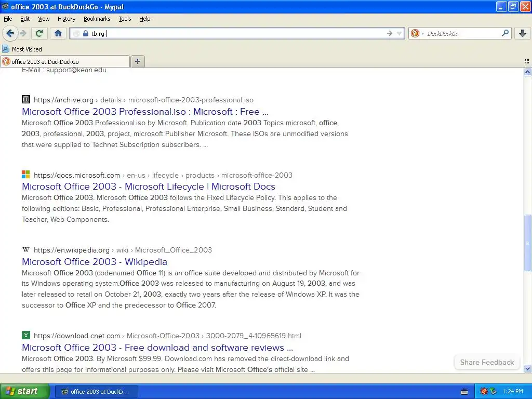Open Microsoft Lifecycle Microsoft Docs result
The height and width of the screenshot is (399, 532).
tap(148, 187)
